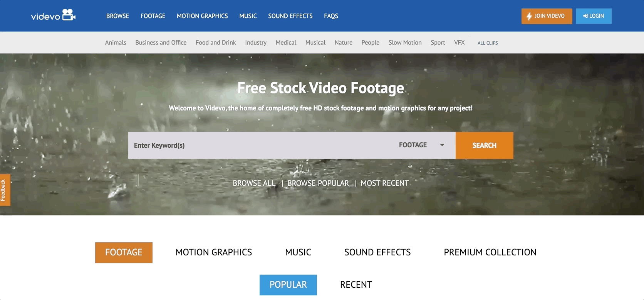The height and width of the screenshot is (300, 644).
Task: Browse the Business and Office category
Action: coord(161,42)
